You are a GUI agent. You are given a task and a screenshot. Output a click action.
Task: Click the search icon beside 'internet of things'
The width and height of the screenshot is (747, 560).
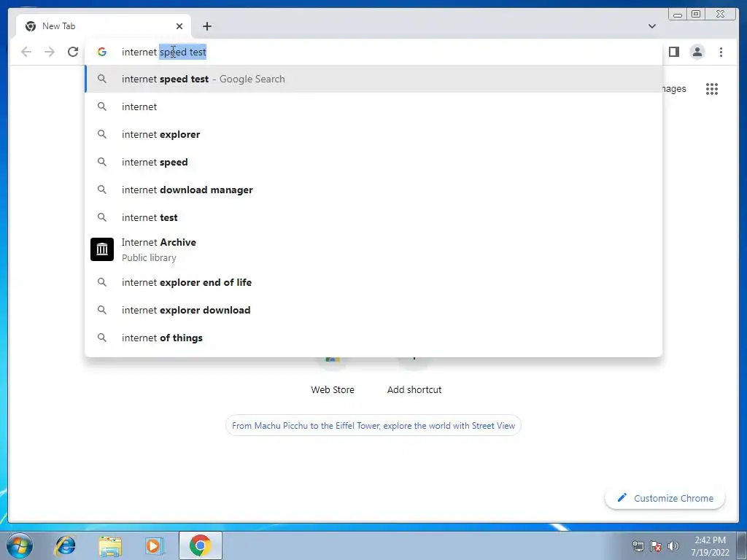102,338
